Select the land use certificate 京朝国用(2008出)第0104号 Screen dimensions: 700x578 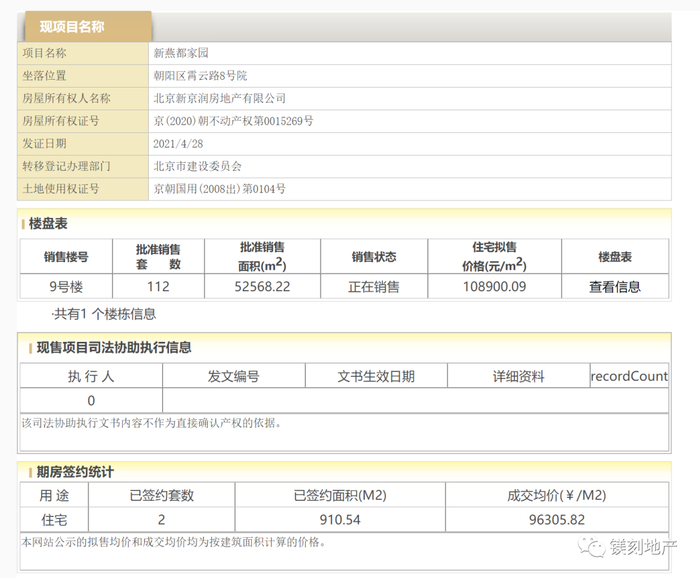(219, 188)
